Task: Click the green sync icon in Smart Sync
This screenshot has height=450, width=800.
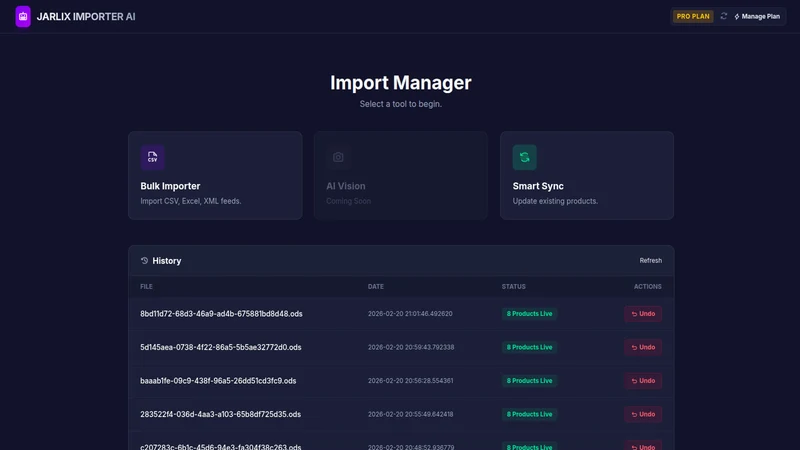Action: coord(524,157)
